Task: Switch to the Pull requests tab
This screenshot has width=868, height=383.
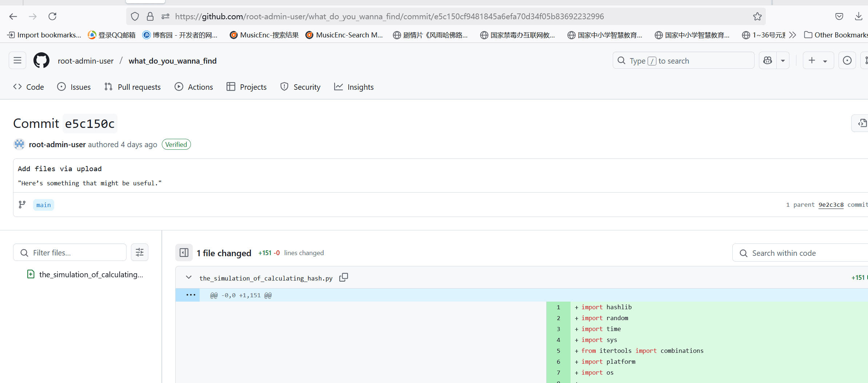Action: click(x=132, y=87)
